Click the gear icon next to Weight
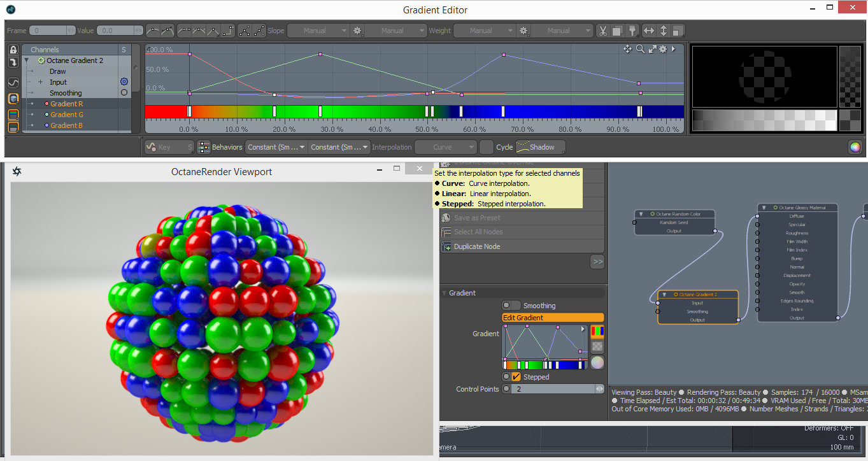Viewport: 868px width, 461px height. pos(523,31)
